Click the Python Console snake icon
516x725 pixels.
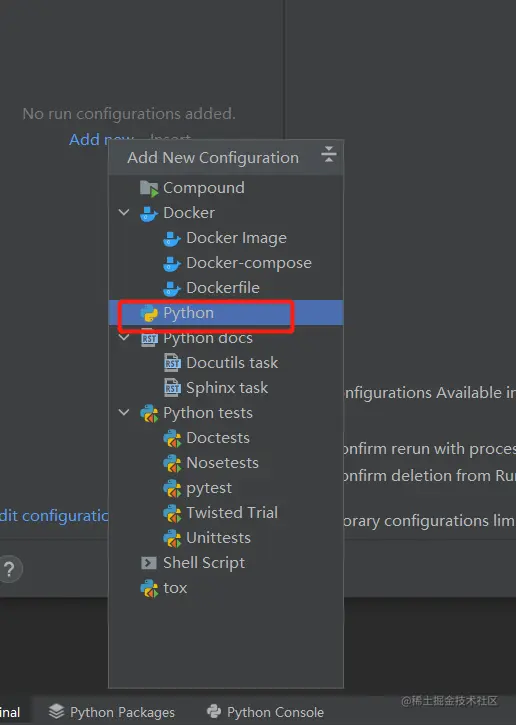pos(214,711)
